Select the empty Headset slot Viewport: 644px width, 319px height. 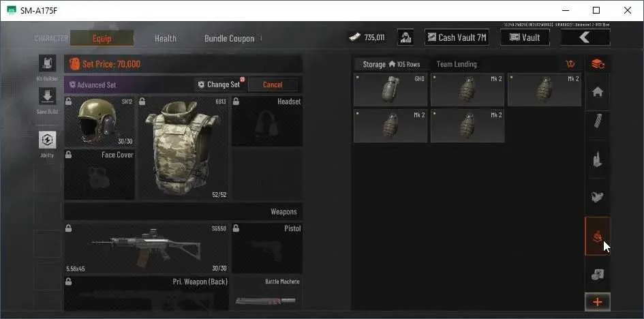(267, 121)
